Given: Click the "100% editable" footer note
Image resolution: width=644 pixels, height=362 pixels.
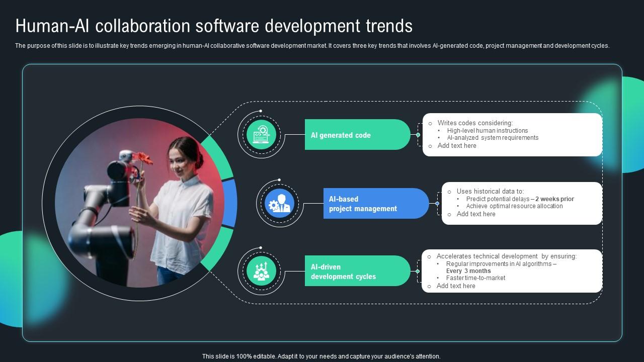Looking at the screenshot, I should point(321,356).
